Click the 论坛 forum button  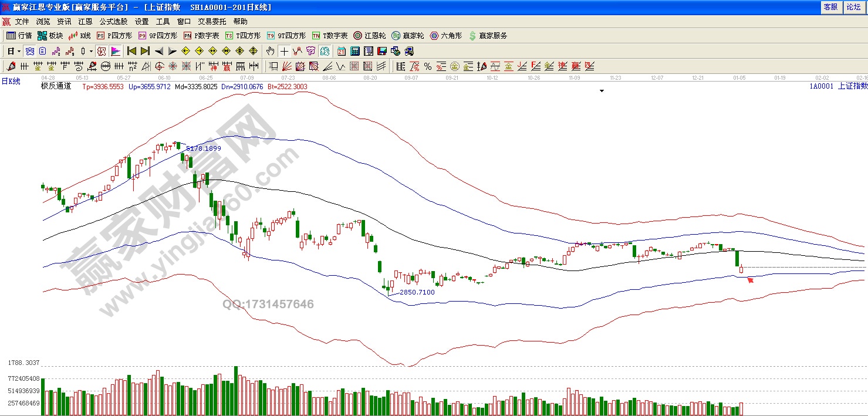pyautogui.click(x=852, y=7)
